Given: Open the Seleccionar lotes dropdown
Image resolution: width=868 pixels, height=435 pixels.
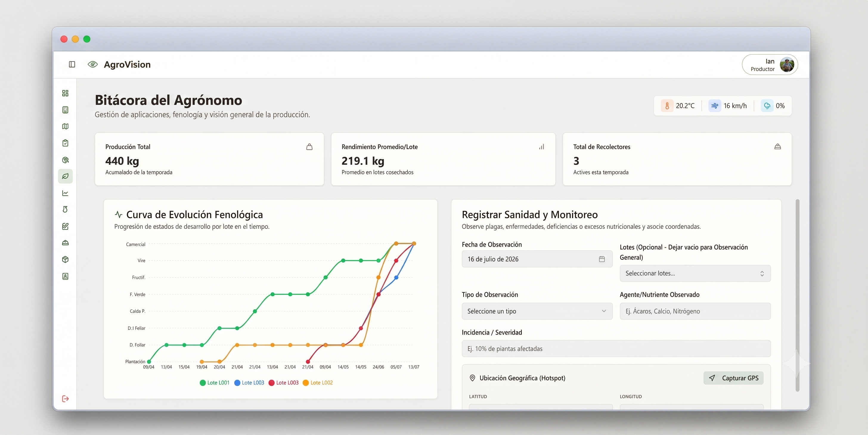Looking at the screenshot, I should (695, 274).
